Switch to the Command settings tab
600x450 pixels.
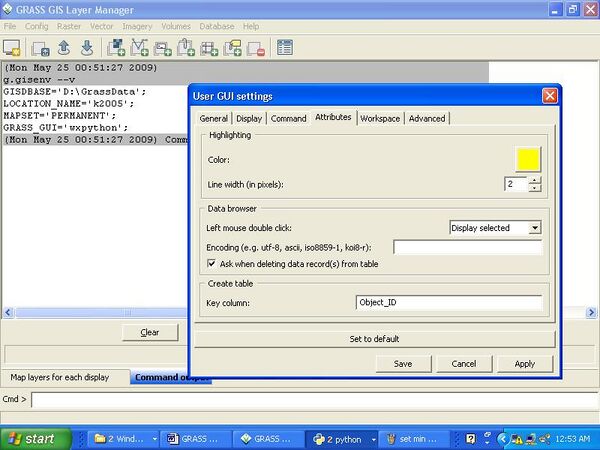[x=289, y=119]
